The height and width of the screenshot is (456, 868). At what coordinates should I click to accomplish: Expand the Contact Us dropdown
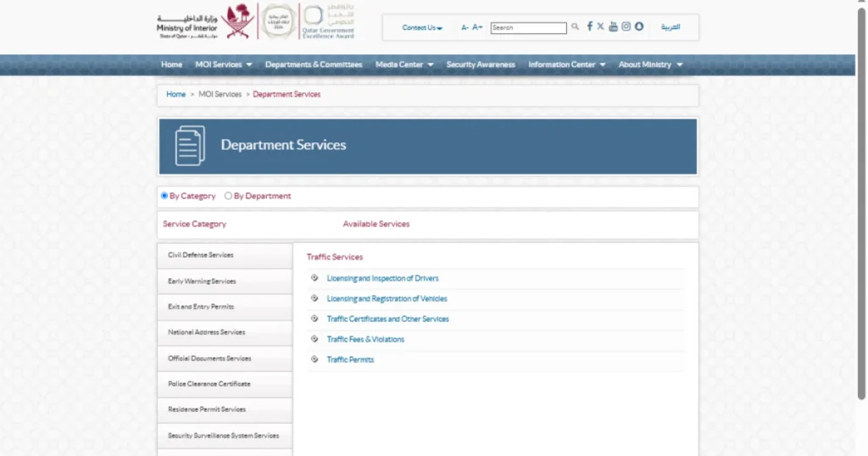[x=422, y=28]
